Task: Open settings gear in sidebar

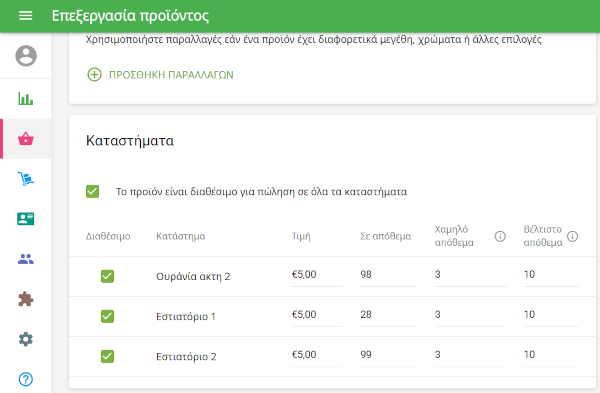Action: (26, 339)
